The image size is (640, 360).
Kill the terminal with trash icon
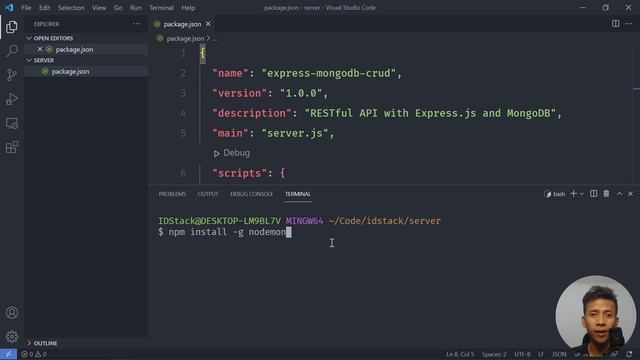tap(606, 194)
